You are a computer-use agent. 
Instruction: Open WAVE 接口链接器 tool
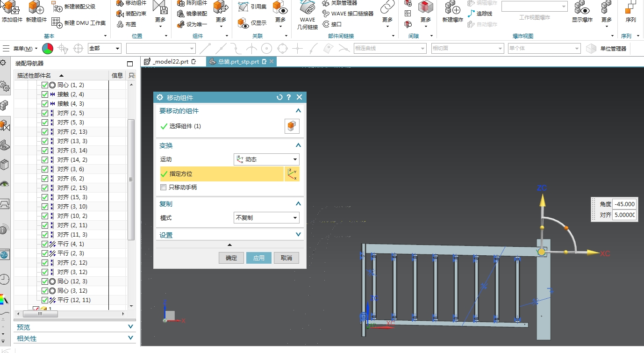[x=348, y=14]
